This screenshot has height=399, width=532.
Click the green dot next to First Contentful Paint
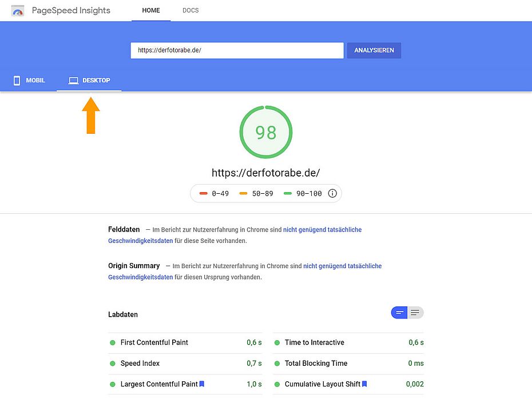[112, 342]
